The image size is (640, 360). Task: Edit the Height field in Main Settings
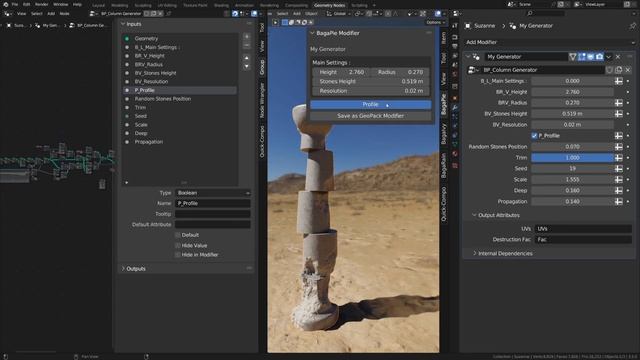[342, 72]
